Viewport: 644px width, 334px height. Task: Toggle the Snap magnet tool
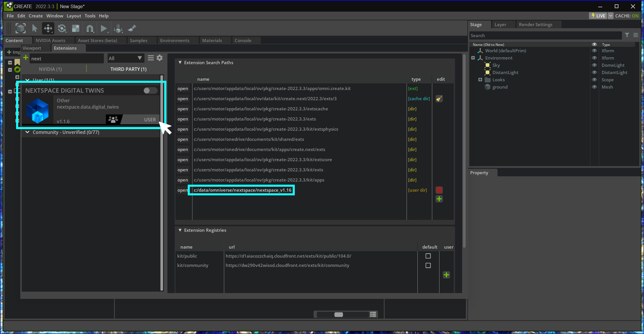click(90, 28)
